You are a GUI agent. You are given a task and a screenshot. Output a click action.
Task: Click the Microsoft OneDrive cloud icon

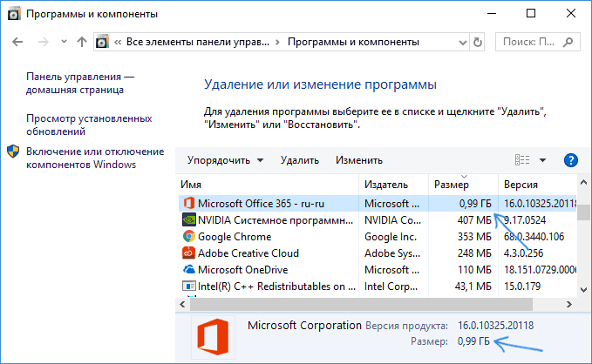pyautogui.click(x=189, y=270)
